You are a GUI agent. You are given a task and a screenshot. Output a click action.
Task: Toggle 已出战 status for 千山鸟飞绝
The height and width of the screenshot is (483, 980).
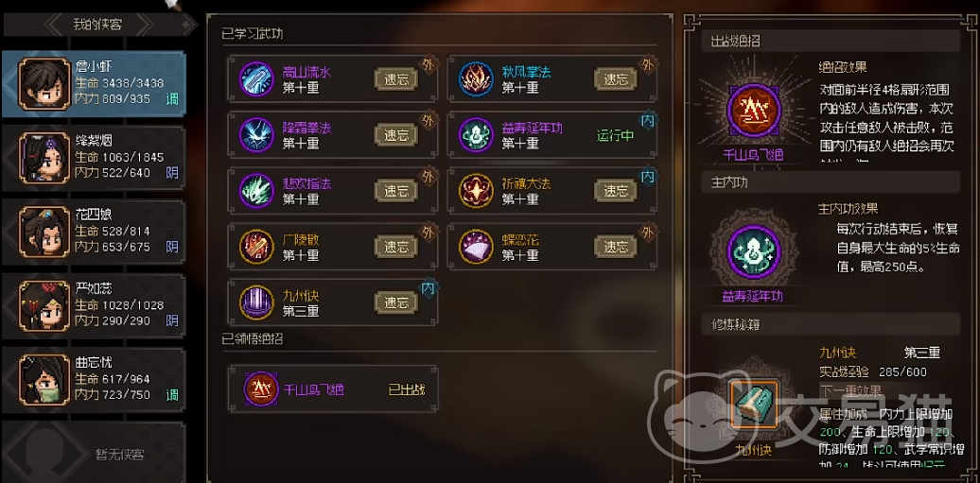pos(407,390)
